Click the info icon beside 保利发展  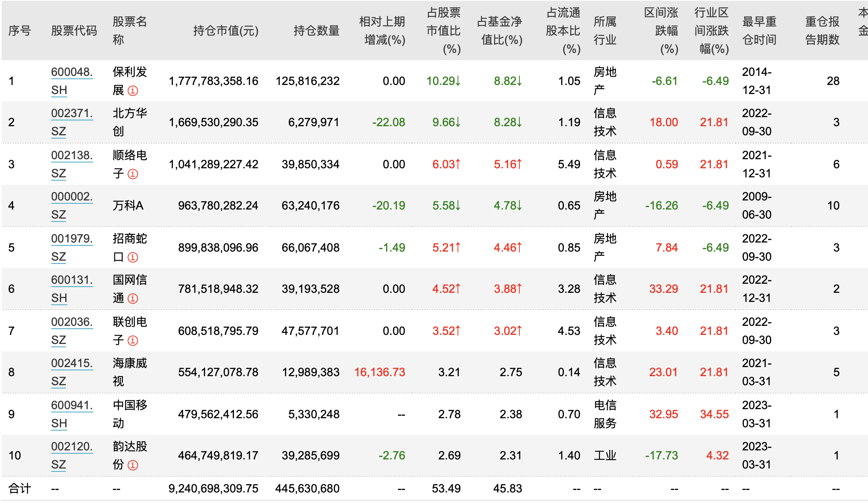[133, 91]
